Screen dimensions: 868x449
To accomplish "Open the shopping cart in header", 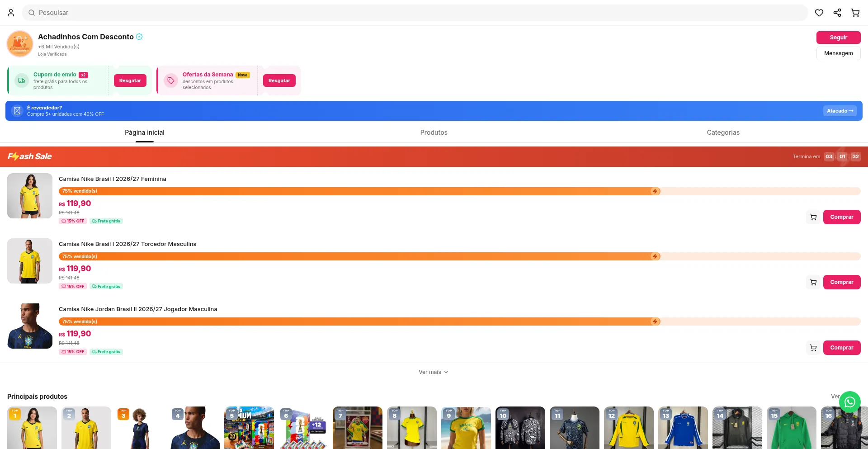I will pyautogui.click(x=855, y=13).
